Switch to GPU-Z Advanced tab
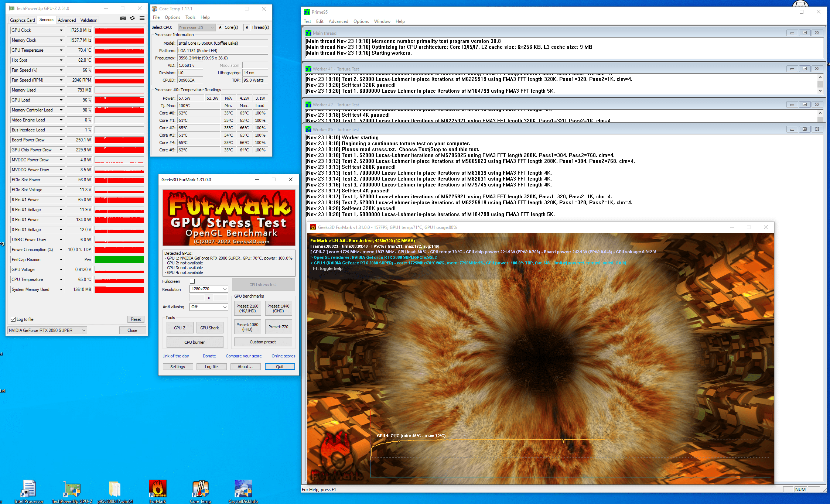This screenshot has width=830, height=504. [67, 20]
